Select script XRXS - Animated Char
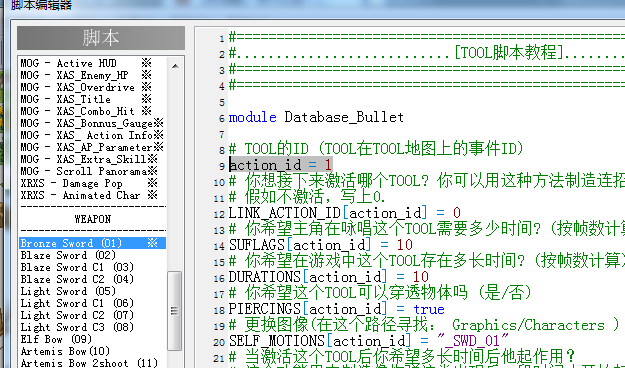The width and height of the screenshot is (625, 368). [x=92, y=195]
